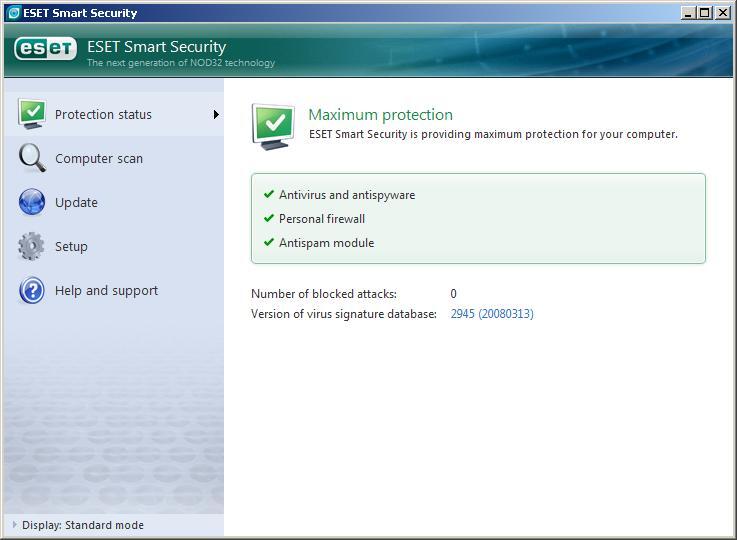Expand the Protection status submenu arrow

click(216, 114)
